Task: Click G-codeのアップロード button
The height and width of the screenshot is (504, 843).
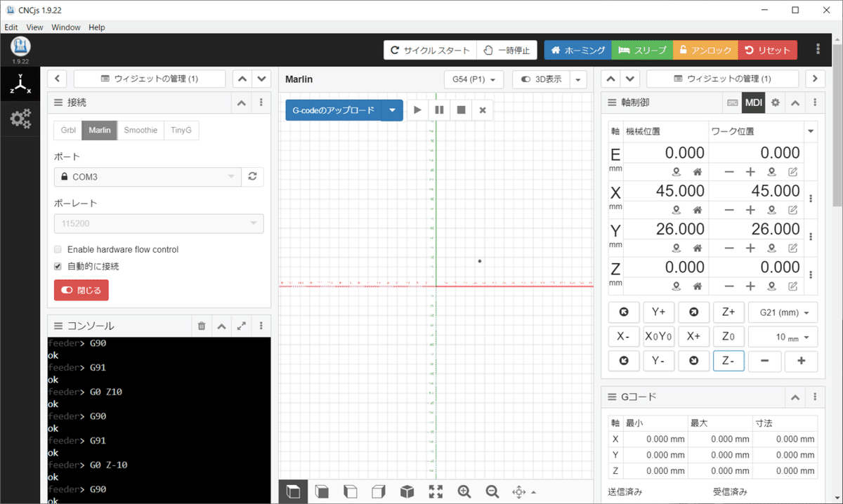Action: [333, 110]
